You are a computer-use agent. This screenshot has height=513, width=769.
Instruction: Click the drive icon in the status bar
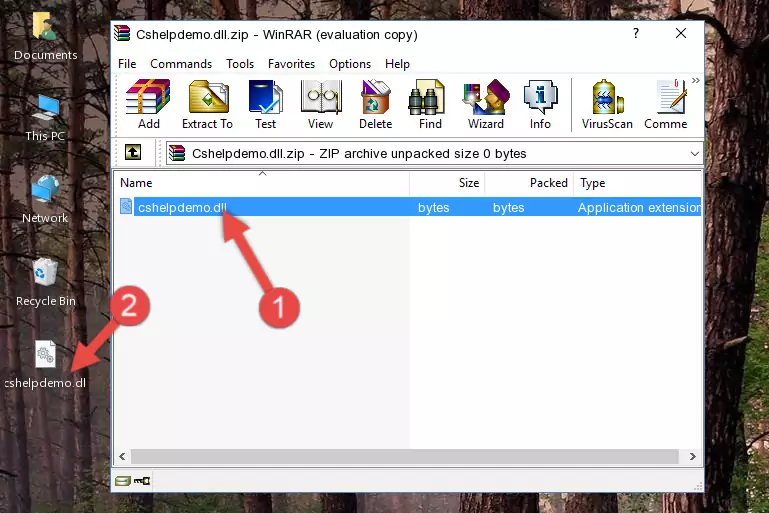point(123,481)
